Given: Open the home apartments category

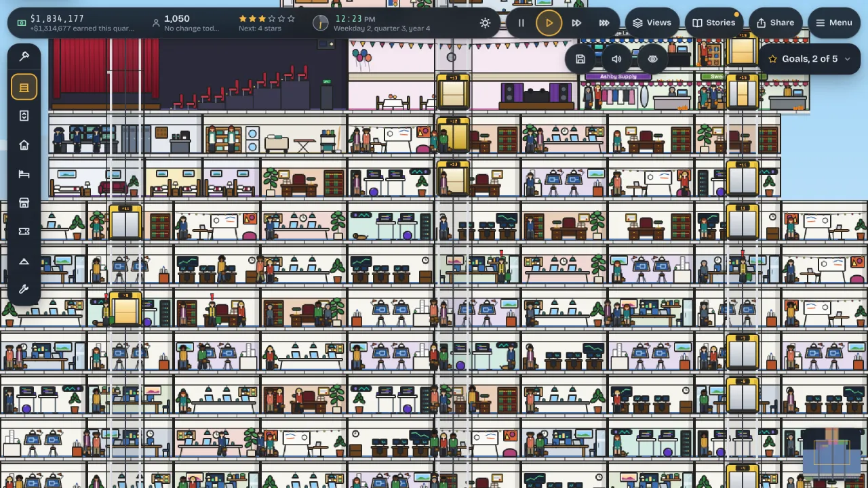Looking at the screenshot, I should click(24, 145).
